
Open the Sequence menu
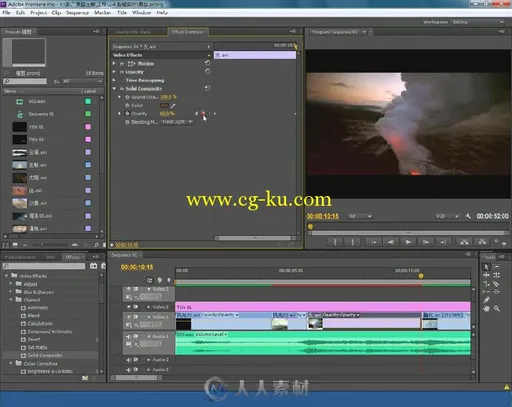77,13
